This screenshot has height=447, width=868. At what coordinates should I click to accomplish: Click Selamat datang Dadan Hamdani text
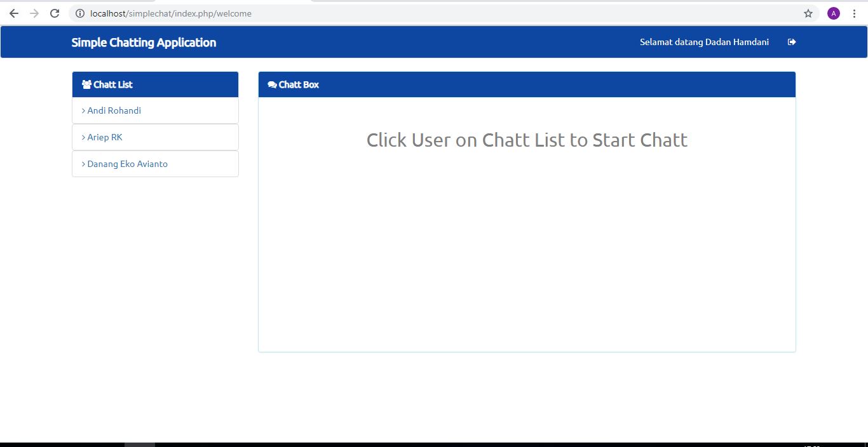(704, 42)
